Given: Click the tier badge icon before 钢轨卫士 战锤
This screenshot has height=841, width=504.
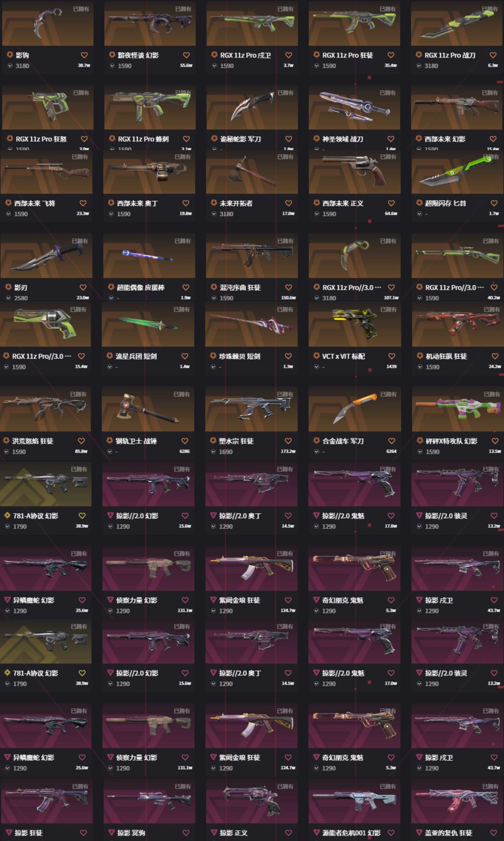Looking at the screenshot, I should pyautogui.click(x=110, y=441).
